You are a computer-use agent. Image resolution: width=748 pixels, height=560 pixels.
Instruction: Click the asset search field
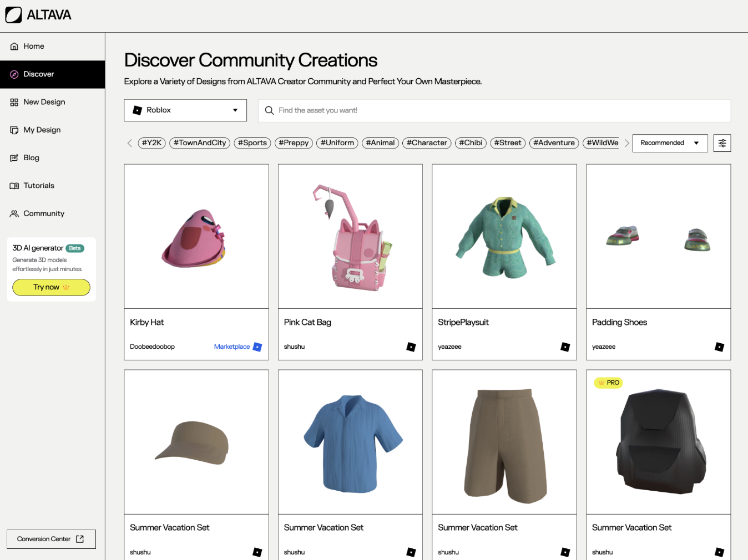(x=494, y=111)
